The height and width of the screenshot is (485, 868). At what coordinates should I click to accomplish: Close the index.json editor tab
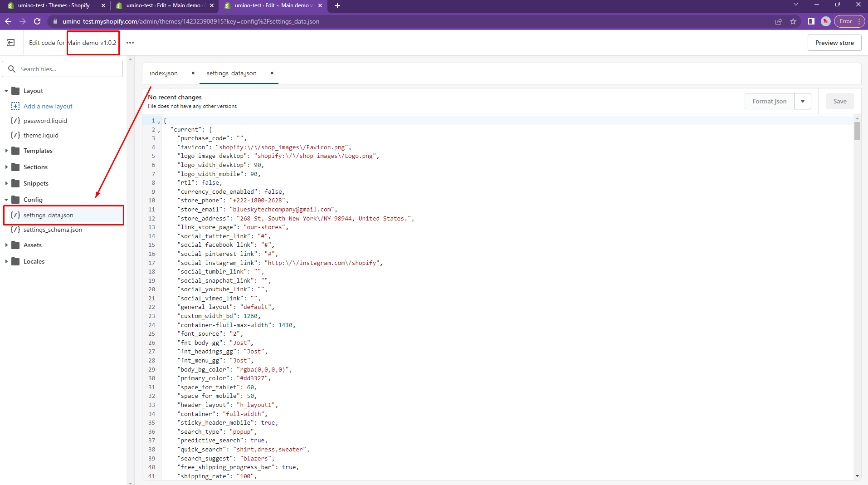pos(193,73)
